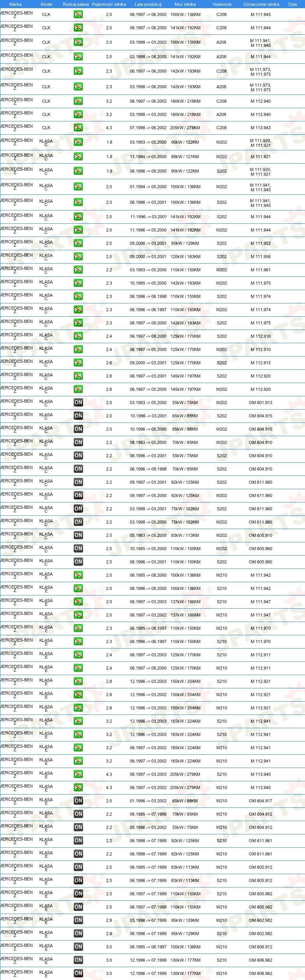This screenshot has height=980, width=305.
Task: Select engine code M 112.915
Action: pos(261,363)
